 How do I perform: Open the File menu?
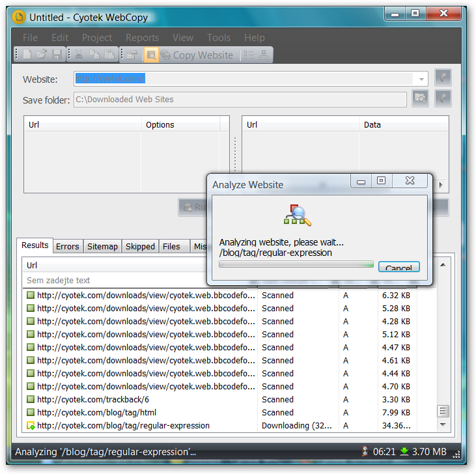click(30, 38)
